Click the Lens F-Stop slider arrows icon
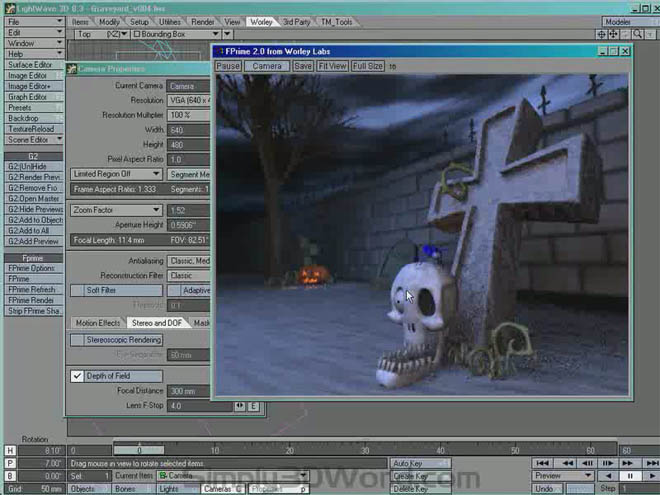 click(x=240, y=406)
